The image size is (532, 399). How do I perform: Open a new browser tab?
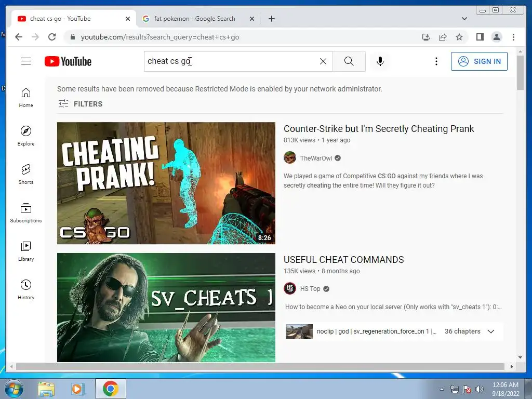[271, 19]
